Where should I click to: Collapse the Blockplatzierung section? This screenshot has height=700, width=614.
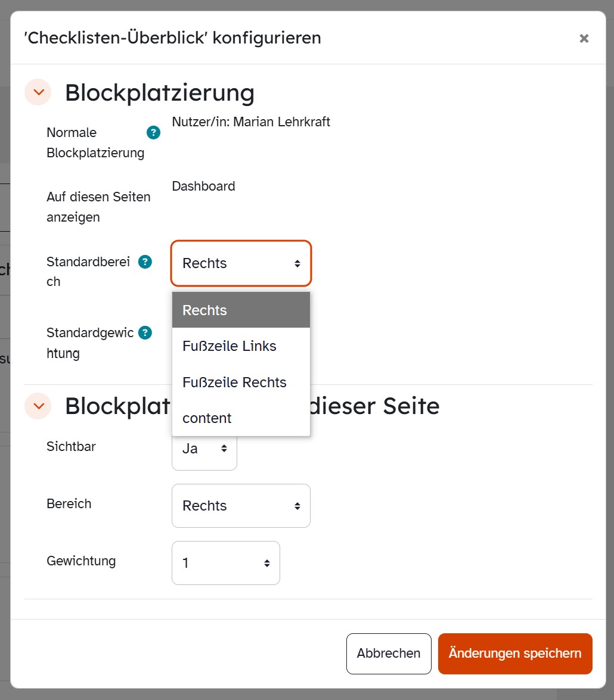(x=38, y=92)
